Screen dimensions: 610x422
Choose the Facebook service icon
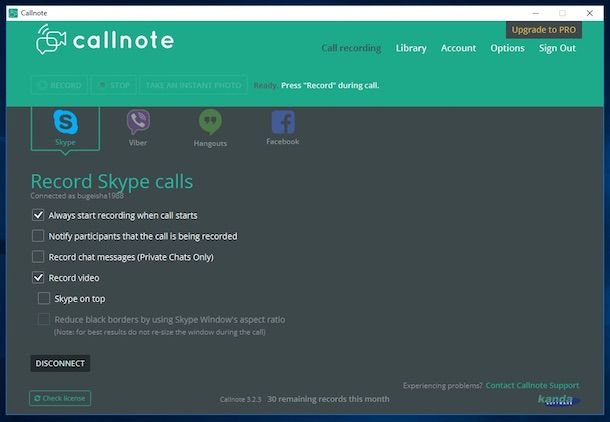click(x=283, y=122)
